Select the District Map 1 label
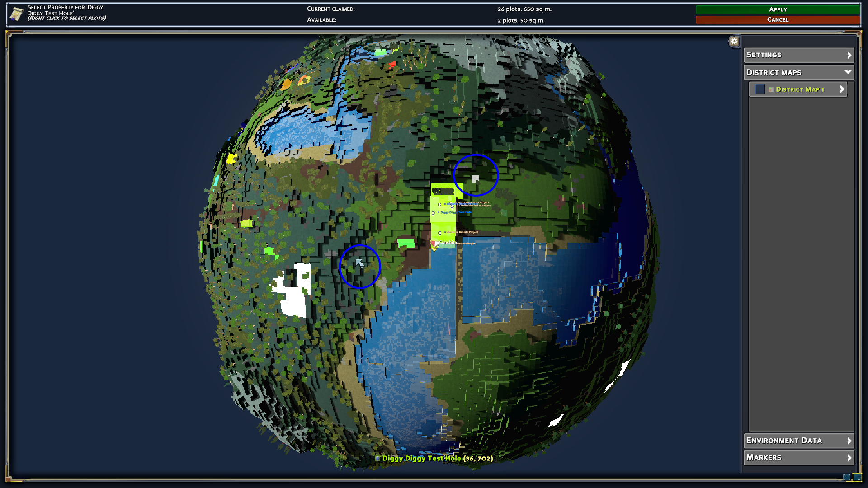This screenshot has width=868, height=488. [x=800, y=89]
